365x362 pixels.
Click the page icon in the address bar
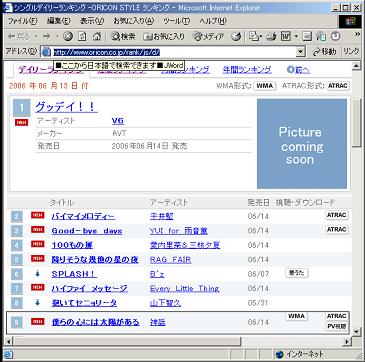(x=46, y=52)
